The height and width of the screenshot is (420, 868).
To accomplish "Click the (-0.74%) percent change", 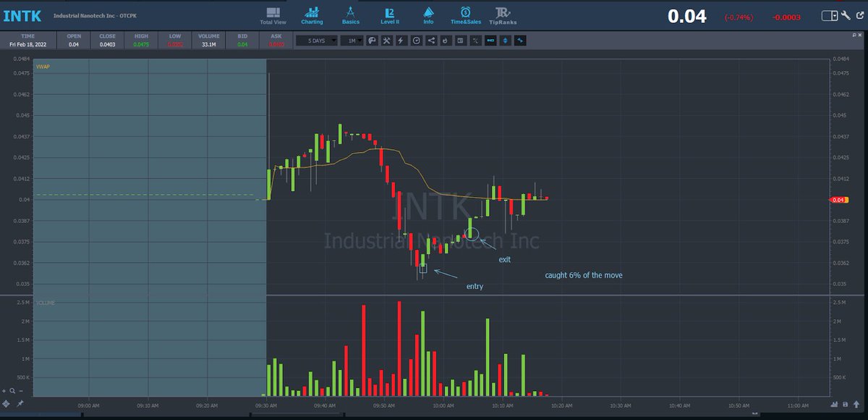I will click(x=739, y=16).
